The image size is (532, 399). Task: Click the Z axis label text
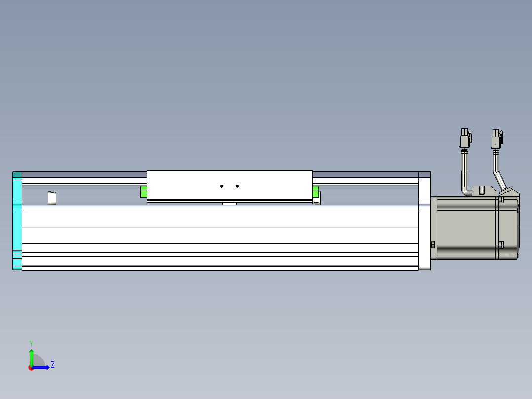coord(53,365)
